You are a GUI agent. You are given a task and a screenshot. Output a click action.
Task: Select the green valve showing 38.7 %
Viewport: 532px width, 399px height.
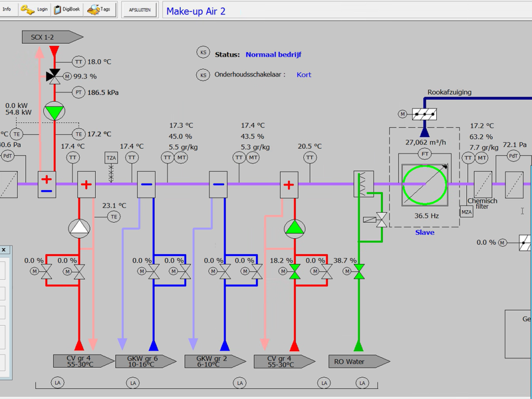tap(359, 271)
